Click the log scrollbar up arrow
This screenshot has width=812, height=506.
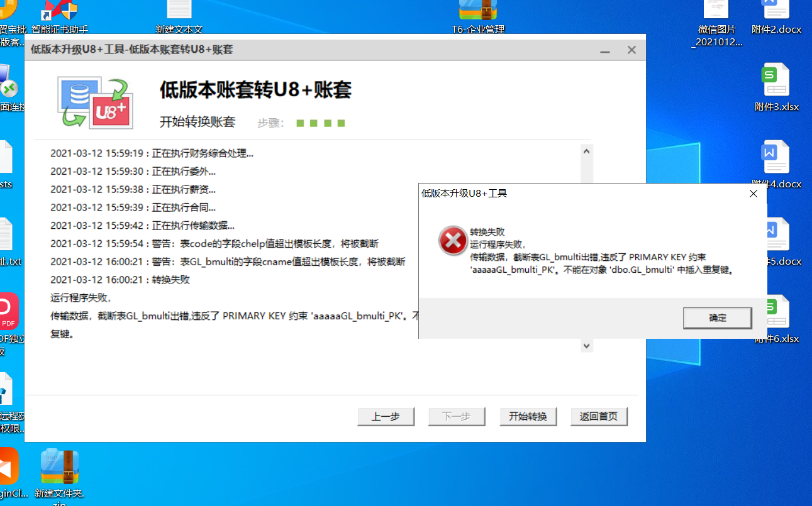(587, 151)
